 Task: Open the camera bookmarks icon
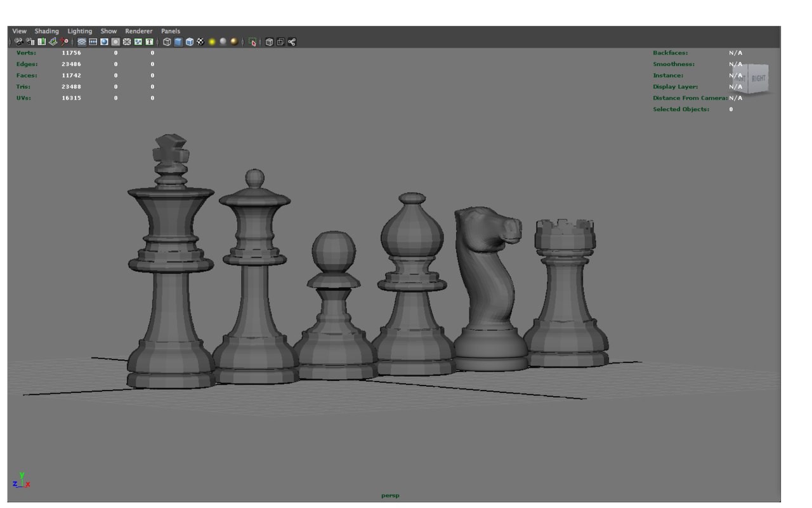(x=41, y=42)
